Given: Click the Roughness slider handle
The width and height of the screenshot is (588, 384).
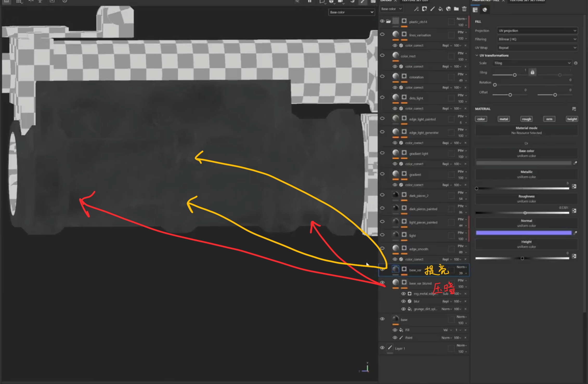Looking at the screenshot, I should click(525, 213).
